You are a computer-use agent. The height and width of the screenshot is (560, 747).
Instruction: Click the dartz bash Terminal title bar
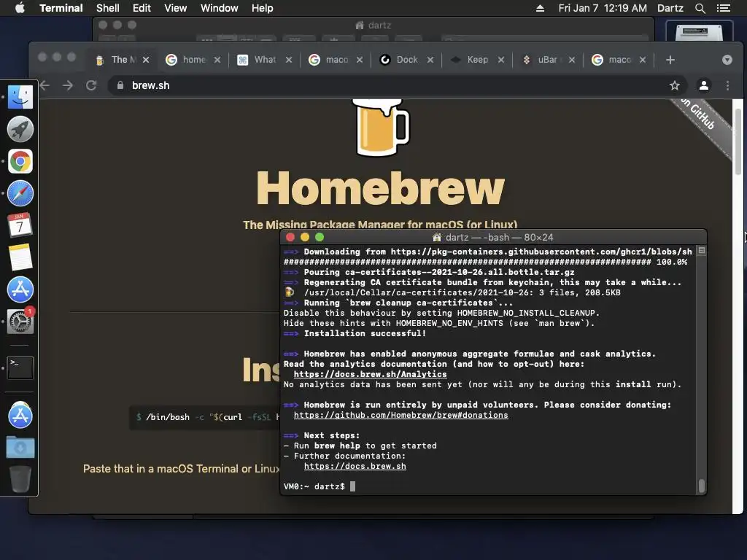(493, 237)
